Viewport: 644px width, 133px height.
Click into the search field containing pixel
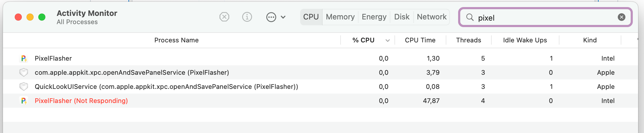(x=545, y=18)
